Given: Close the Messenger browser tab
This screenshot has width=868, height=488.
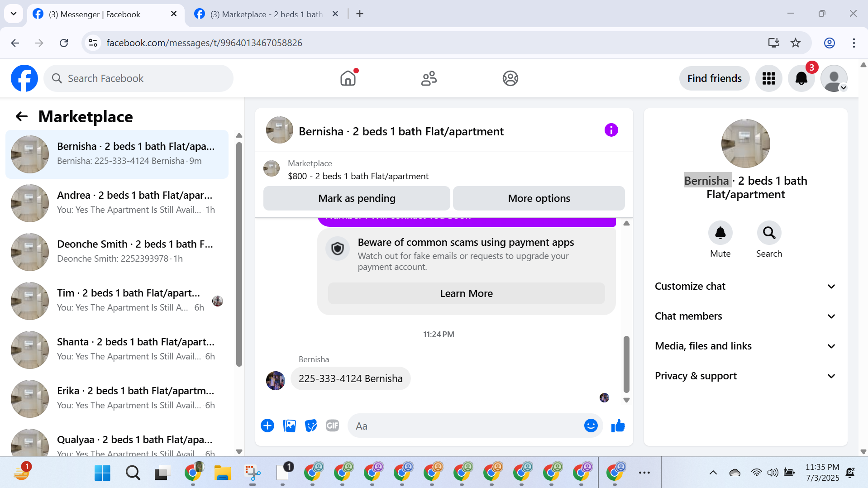Looking at the screenshot, I should click(174, 14).
